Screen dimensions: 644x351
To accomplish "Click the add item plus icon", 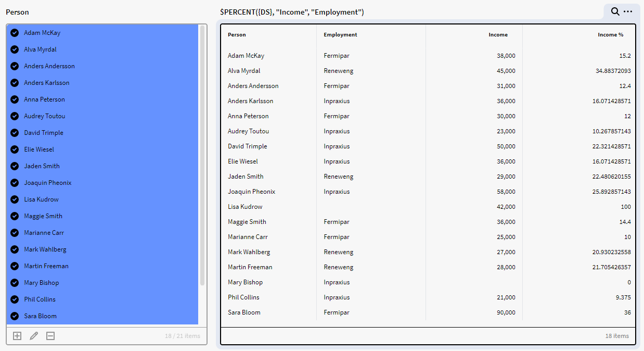I will tap(17, 336).
